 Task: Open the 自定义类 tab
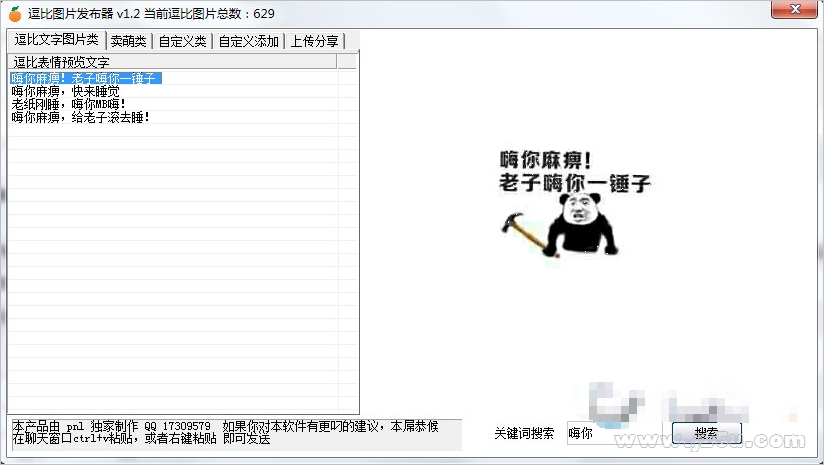pyautogui.click(x=182, y=41)
